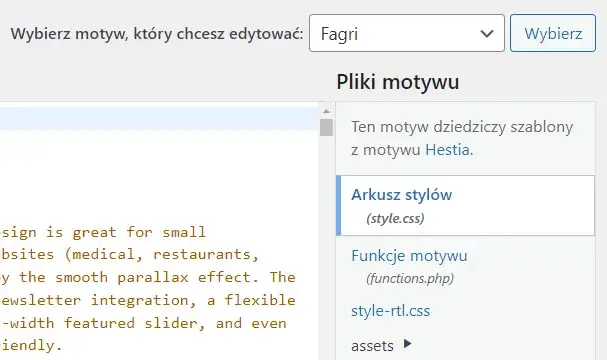The height and width of the screenshot is (360, 607).
Task: Click the code editor scrollbar thumb
Action: click(326, 127)
